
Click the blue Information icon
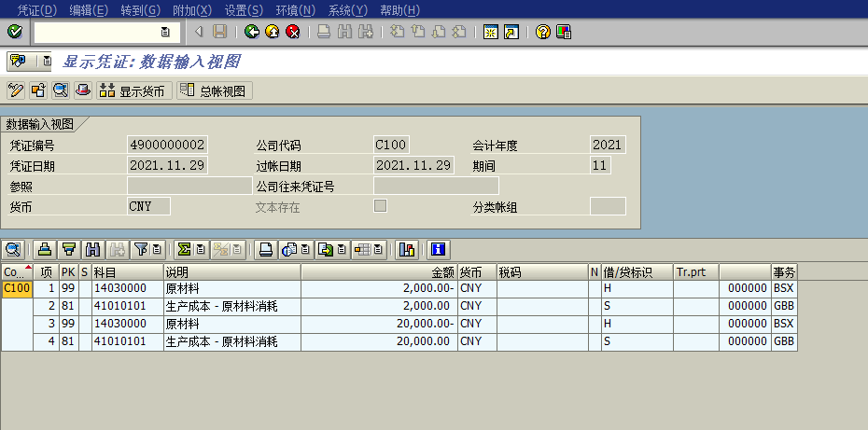(439, 250)
